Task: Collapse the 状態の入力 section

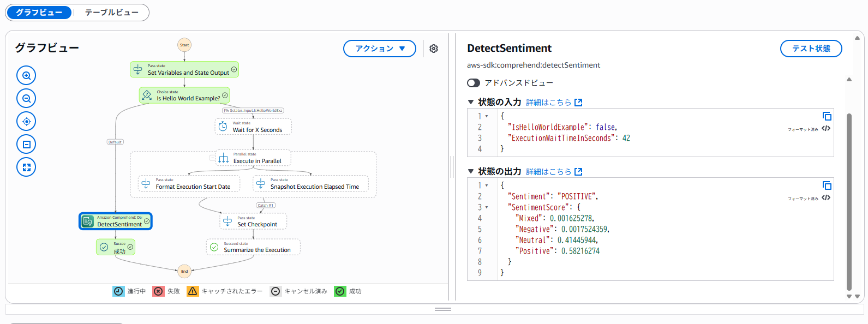Action: pyautogui.click(x=471, y=102)
